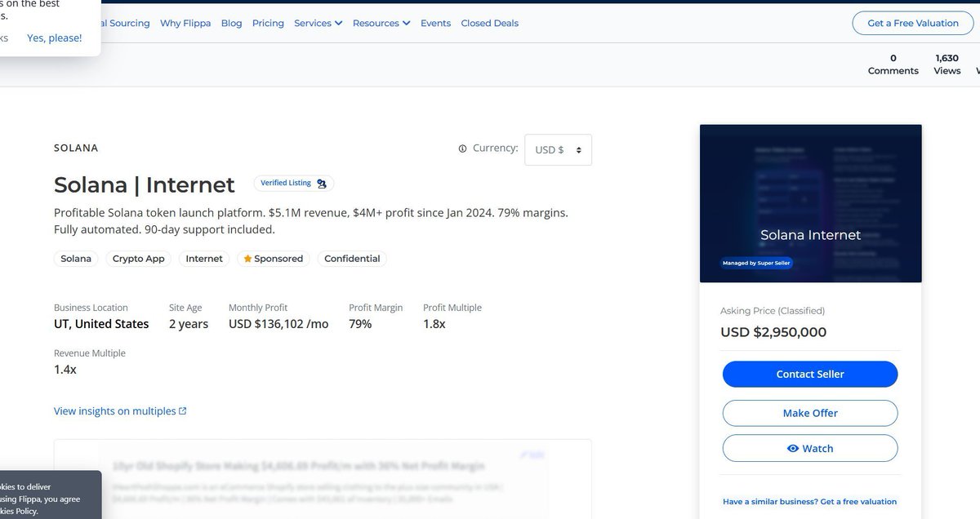Click the Contact Seller button
Screen dimensions: 980x519
809,374
